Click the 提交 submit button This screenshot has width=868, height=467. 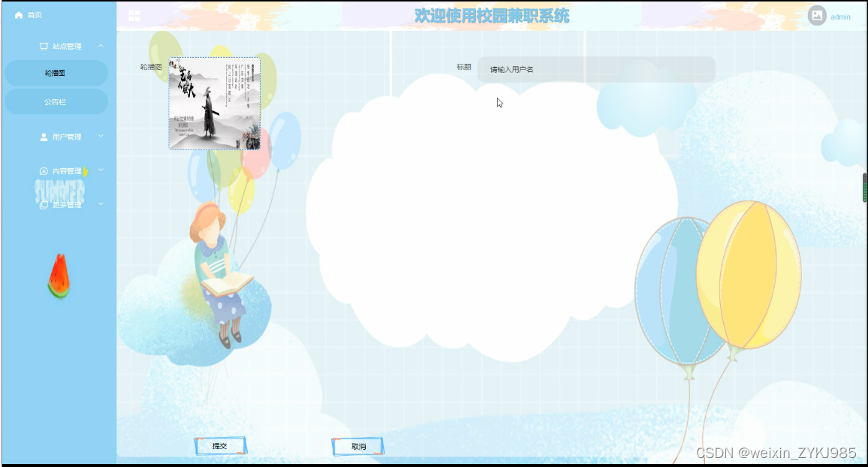[220, 446]
